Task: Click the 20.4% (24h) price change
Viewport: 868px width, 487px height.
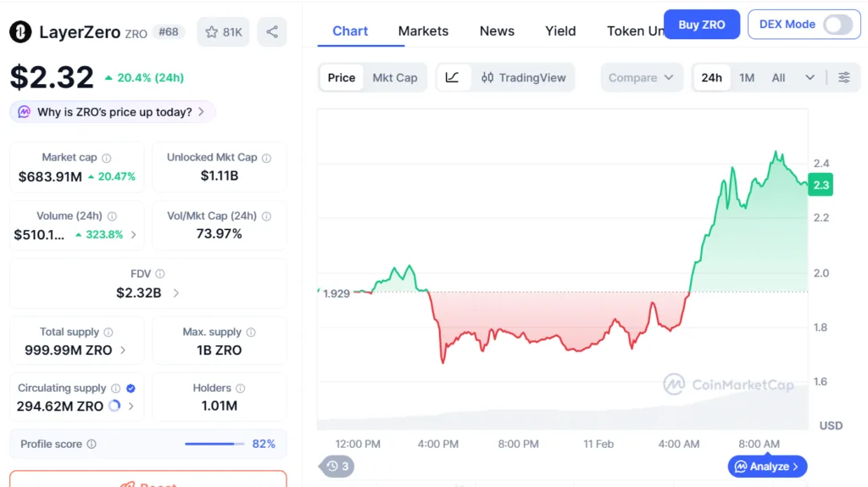Action: tap(144, 77)
